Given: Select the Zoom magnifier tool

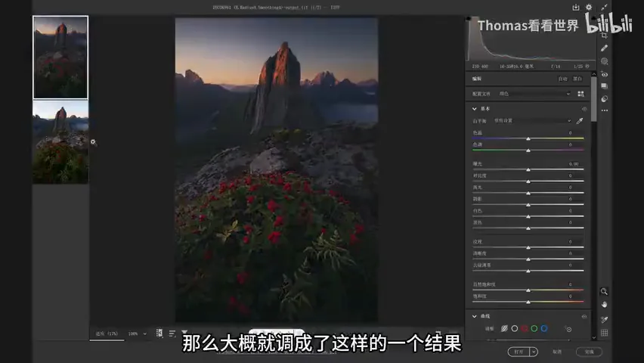Looking at the screenshot, I should click(x=604, y=291).
